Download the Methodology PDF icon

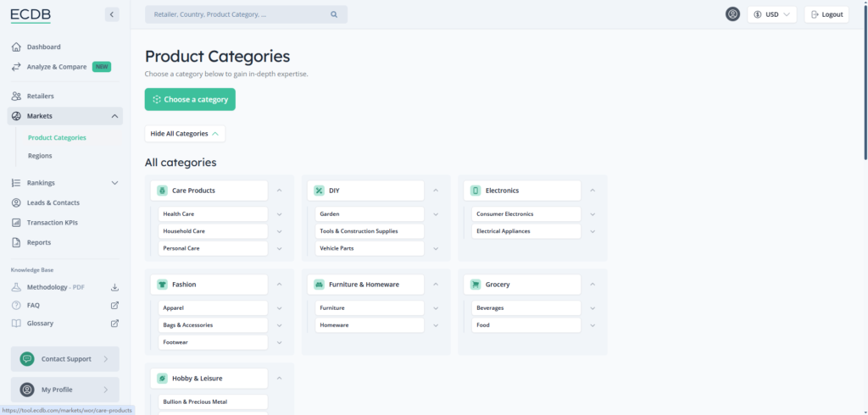coord(114,287)
